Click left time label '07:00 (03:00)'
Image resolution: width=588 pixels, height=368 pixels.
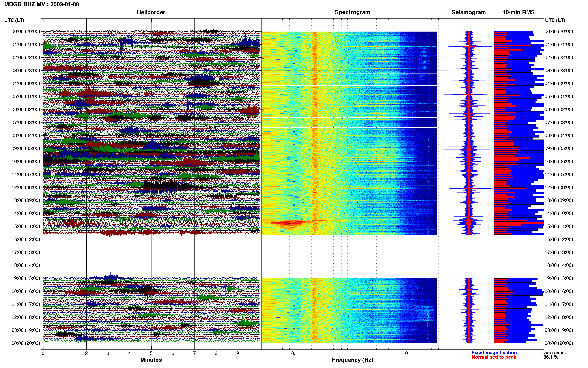pos(26,122)
